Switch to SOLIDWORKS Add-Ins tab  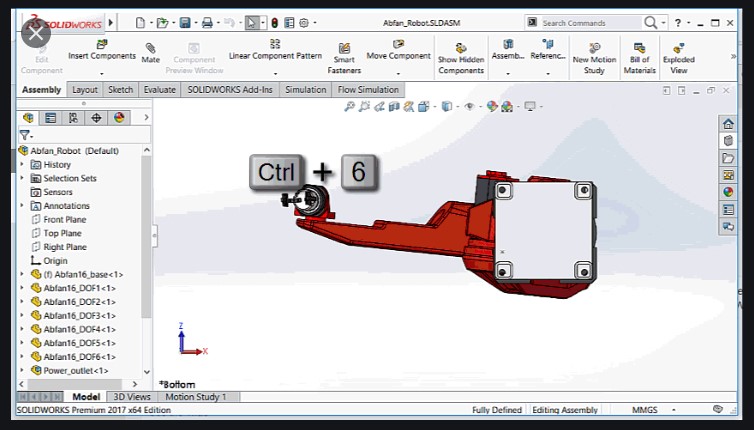click(230, 90)
